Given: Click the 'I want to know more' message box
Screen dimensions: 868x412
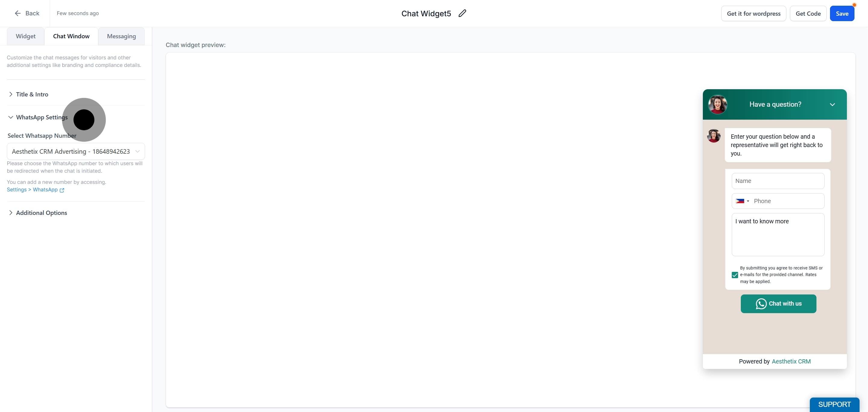Looking at the screenshot, I should [x=778, y=234].
